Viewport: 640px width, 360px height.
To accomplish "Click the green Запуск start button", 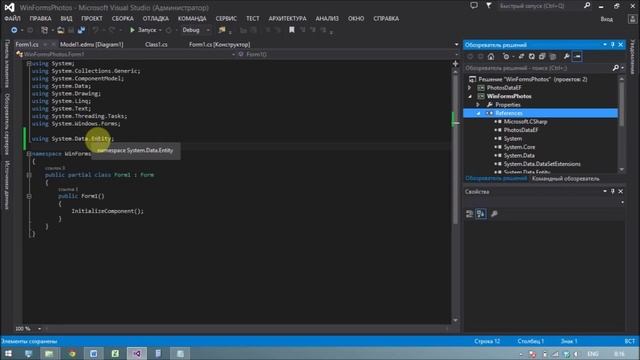I will tap(143, 30).
